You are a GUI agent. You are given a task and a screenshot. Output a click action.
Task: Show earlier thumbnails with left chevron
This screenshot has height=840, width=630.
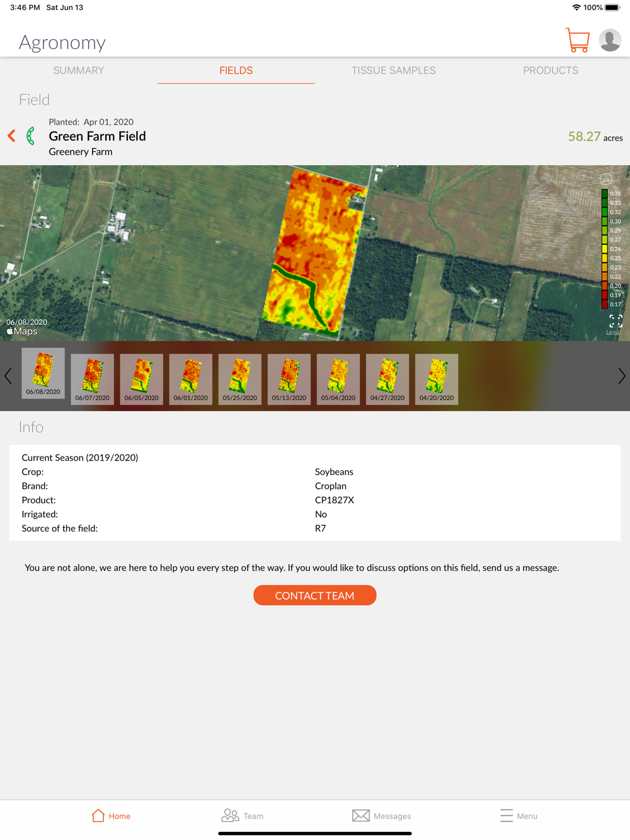(x=8, y=376)
